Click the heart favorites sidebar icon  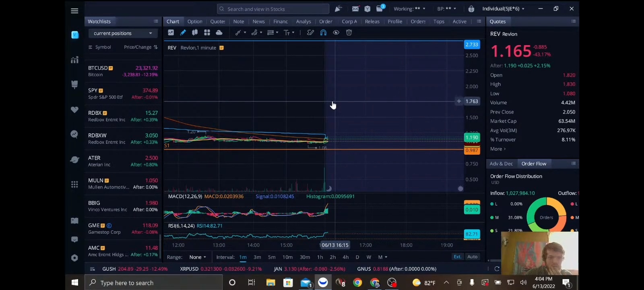point(74,110)
